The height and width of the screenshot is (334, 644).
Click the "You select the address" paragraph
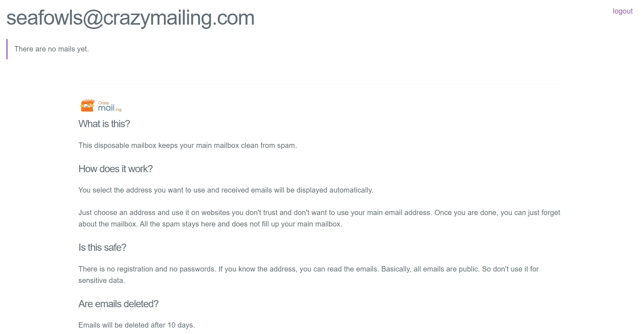226,190
